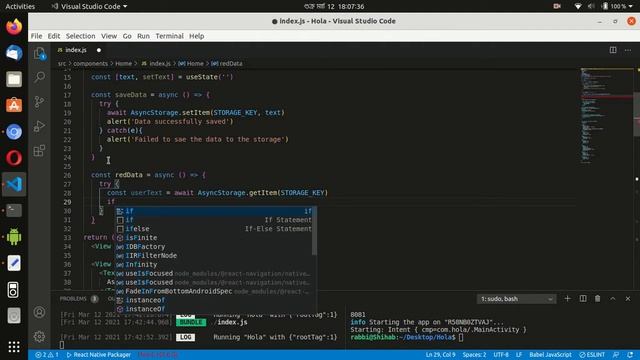Open the Selection menu
The height and width of the screenshot is (360, 640).
[80, 36]
